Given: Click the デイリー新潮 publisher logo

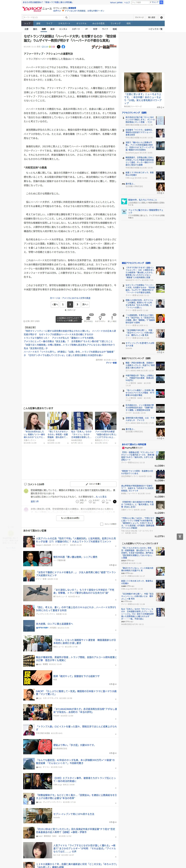Looking at the screenshot, I should tap(104, 46).
